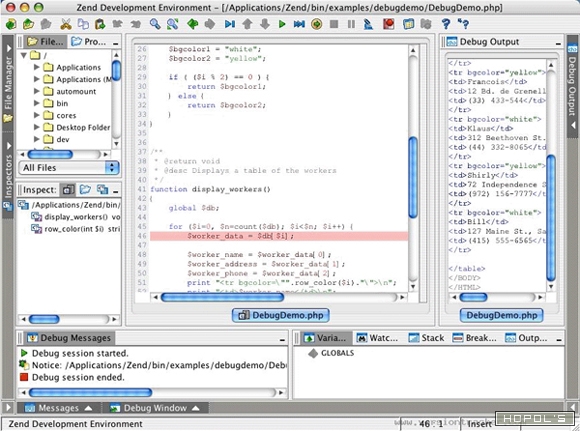Select row_color(int $i) in Inspect tree

(76, 229)
